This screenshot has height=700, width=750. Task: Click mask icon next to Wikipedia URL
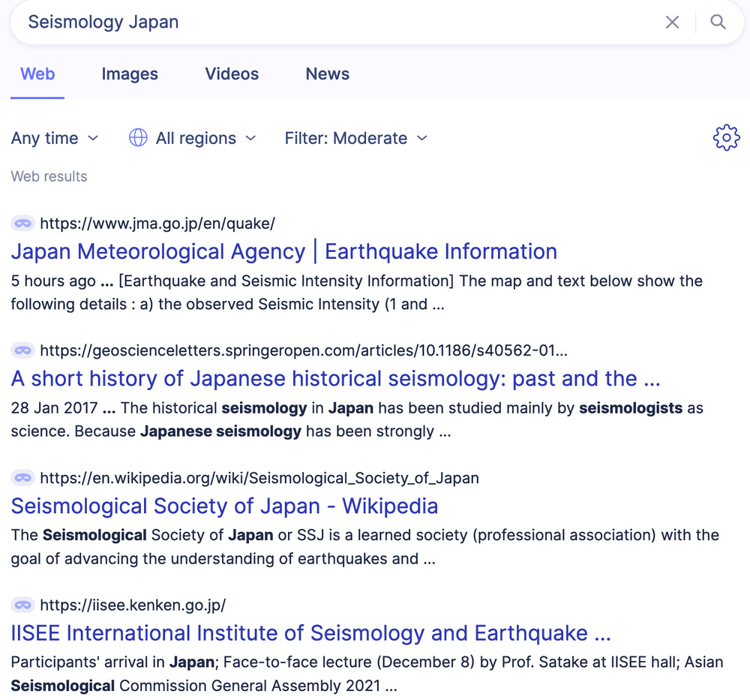click(23, 478)
